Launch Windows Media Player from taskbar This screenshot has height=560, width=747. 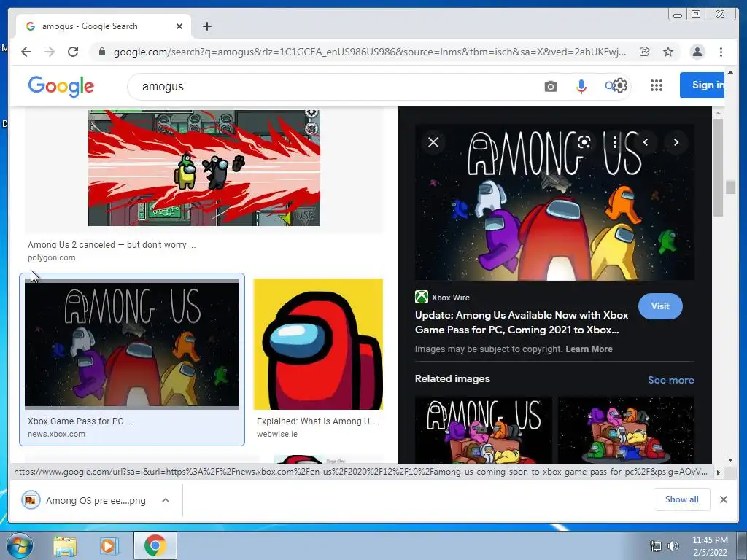[x=109, y=545]
